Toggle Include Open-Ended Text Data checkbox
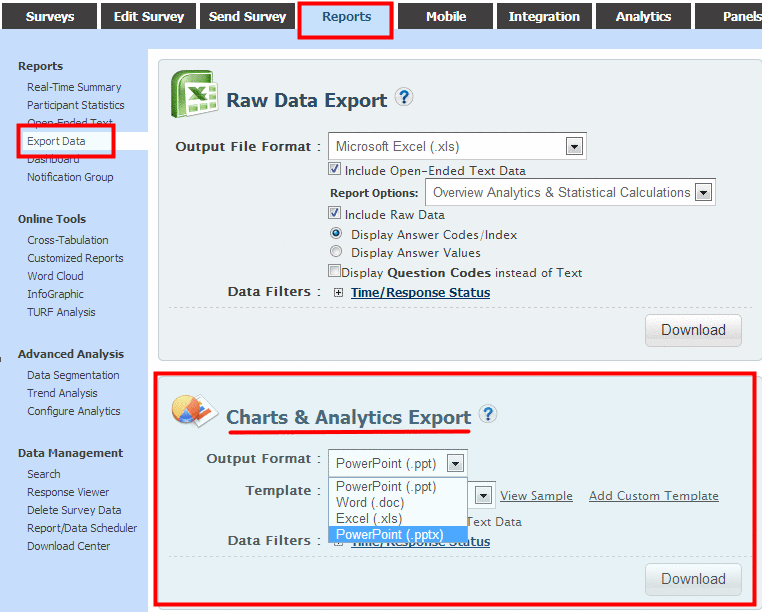The image size is (762, 612). [x=335, y=170]
